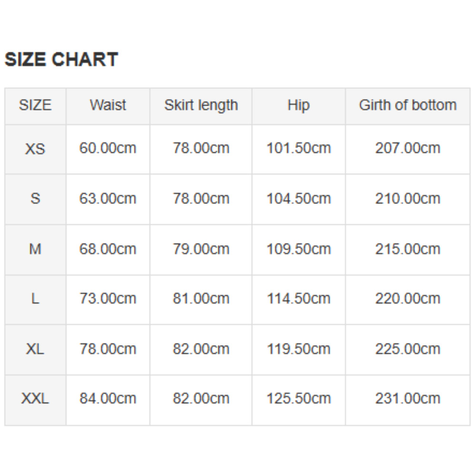
Task: Select the M size row label
Action: (35, 249)
